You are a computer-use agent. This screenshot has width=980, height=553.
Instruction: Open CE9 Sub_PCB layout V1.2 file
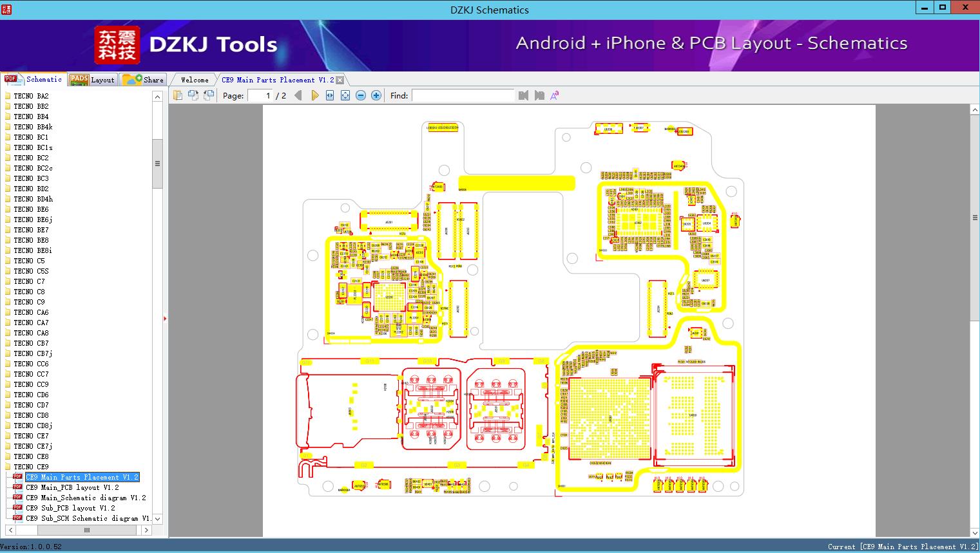click(70, 508)
